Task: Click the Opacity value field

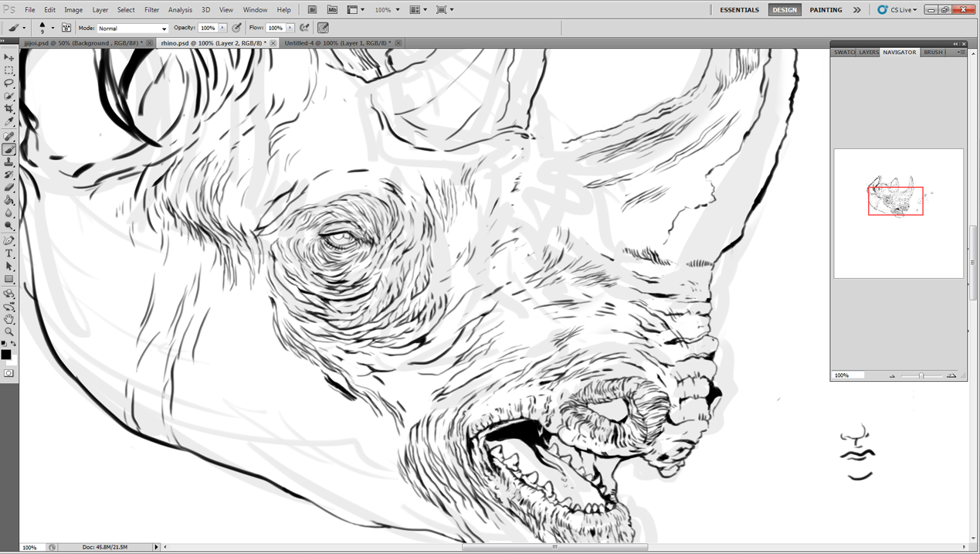Action: pyautogui.click(x=208, y=28)
